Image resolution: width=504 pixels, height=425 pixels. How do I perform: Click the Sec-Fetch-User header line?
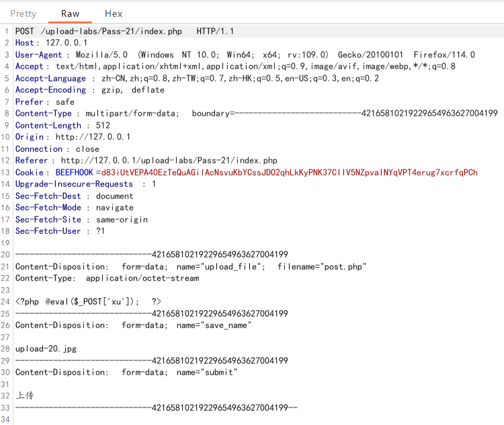[60, 231]
